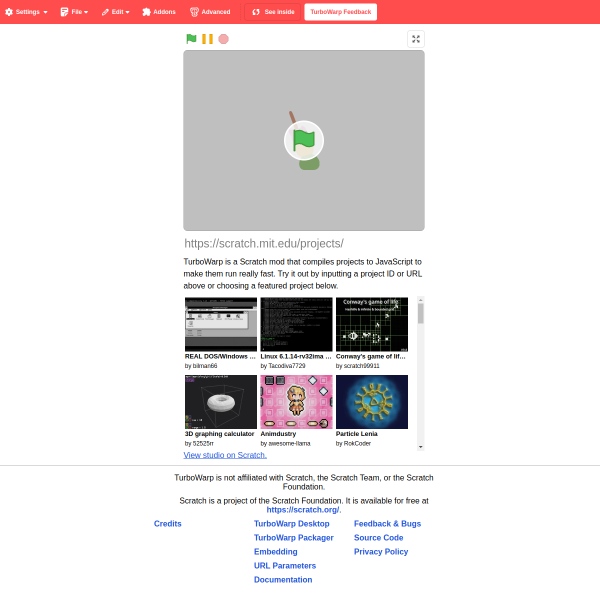The width and height of the screenshot is (600, 600).
Task: Open the Source Code link
Action: click(x=378, y=538)
